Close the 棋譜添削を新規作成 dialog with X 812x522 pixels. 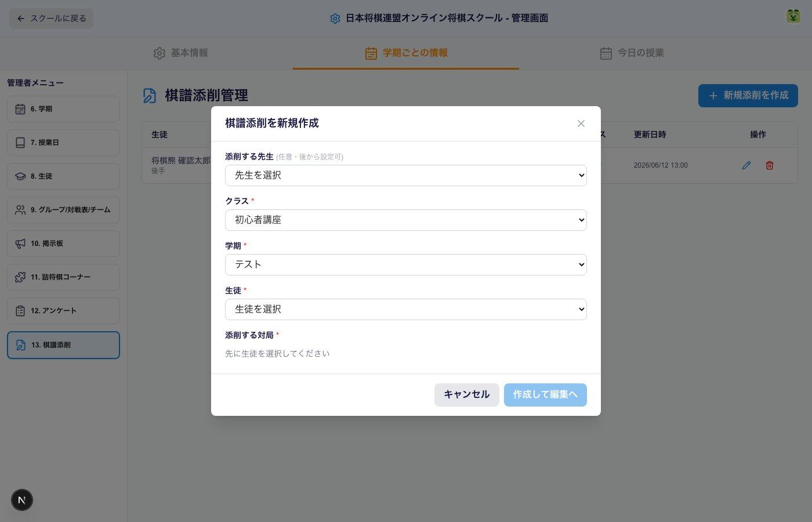(581, 124)
